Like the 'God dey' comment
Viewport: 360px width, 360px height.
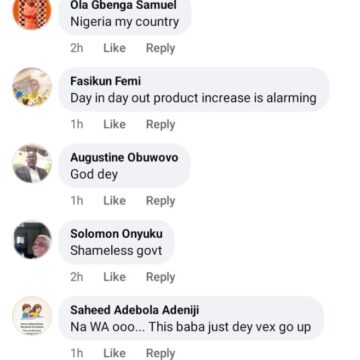tap(114, 201)
